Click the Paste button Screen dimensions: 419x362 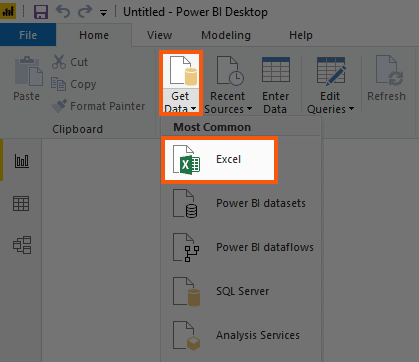coord(27,79)
